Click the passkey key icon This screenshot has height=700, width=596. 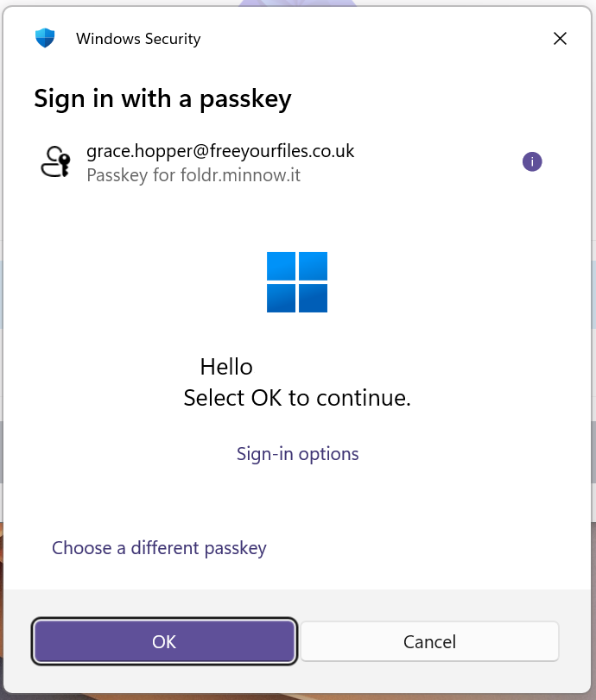coord(57,161)
